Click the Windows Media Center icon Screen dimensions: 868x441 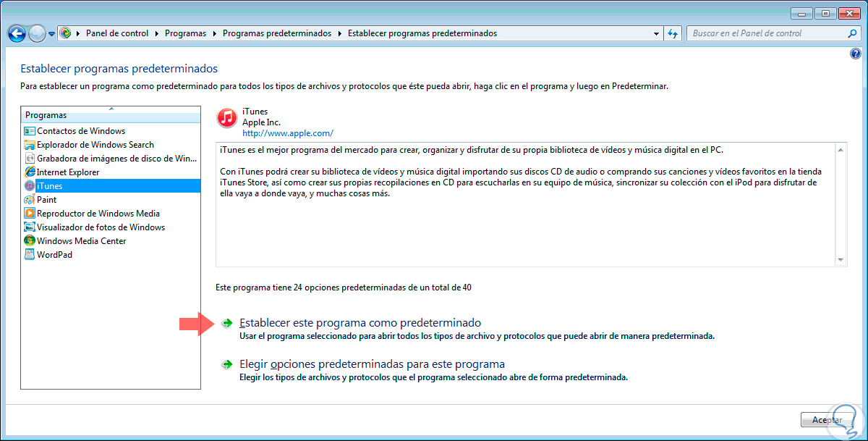click(30, 241)
